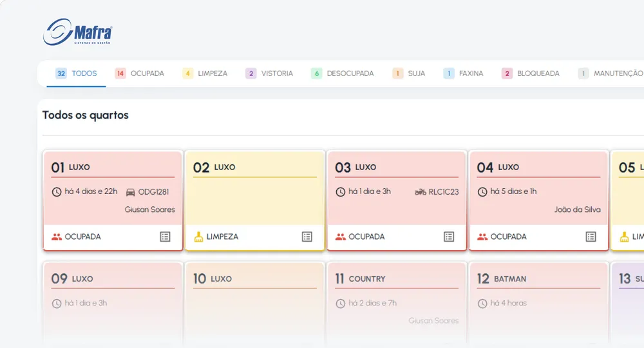Click the 32 count badge on TODOS
The image size is (644, 348).
coord(61,73)
